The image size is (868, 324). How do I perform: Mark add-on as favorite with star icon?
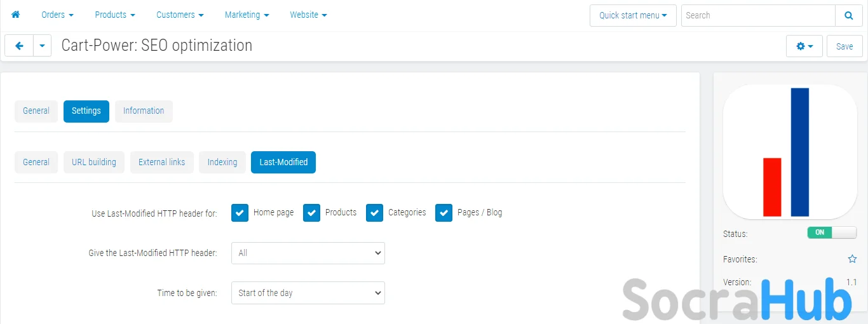(x=852, y=259)
